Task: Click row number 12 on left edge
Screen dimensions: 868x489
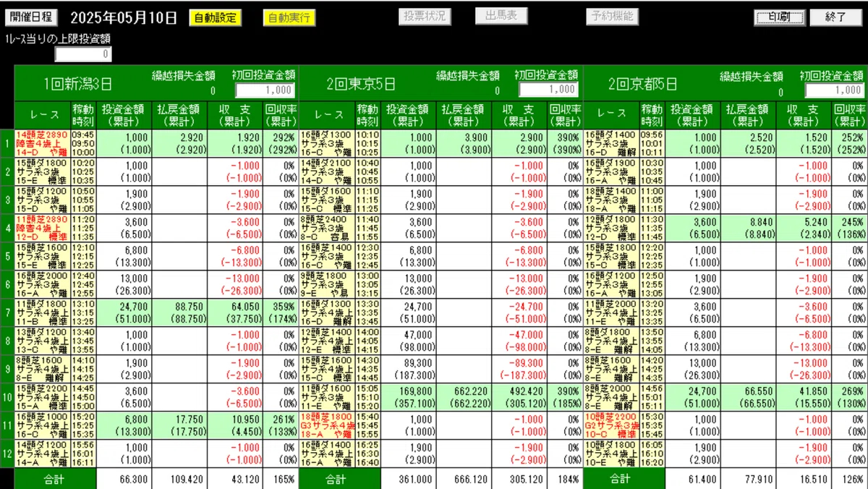Action: [7, 454]
